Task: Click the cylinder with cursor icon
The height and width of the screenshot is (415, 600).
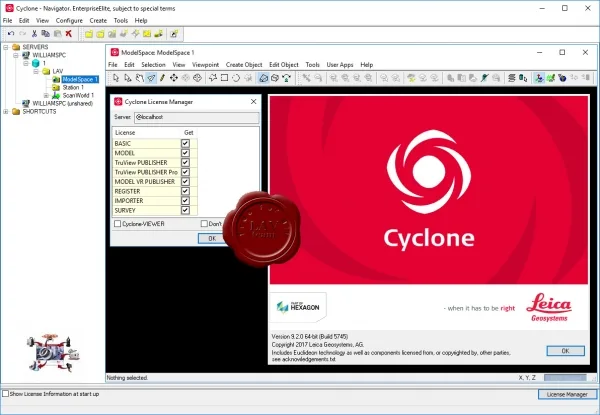Action: coord(523,78)
